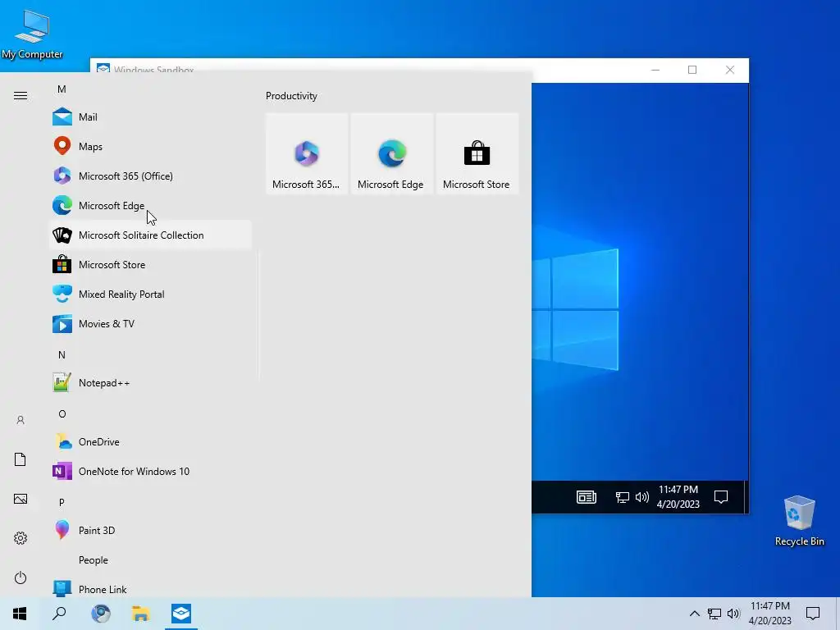Viewport: 840px width, 630px height.
Task: Open notifications icon inside Windows Sandbox
Action: pyautogui.click(x=721, y=497)
